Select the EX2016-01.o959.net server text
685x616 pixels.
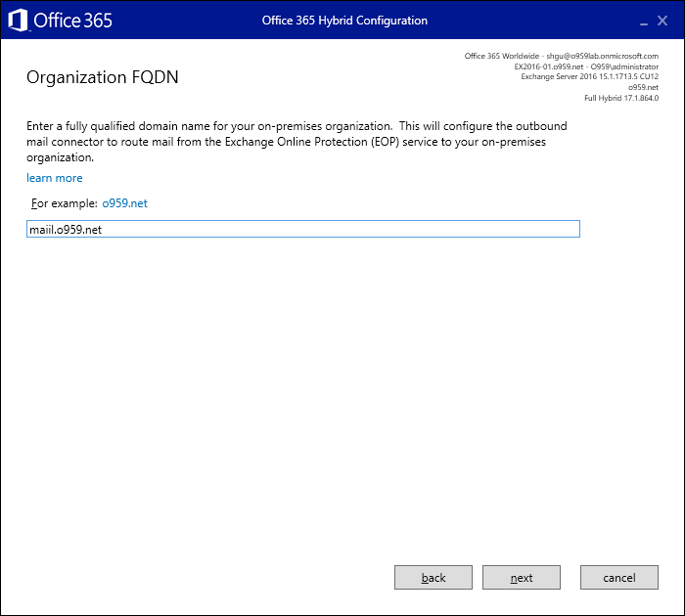point(549,66)
